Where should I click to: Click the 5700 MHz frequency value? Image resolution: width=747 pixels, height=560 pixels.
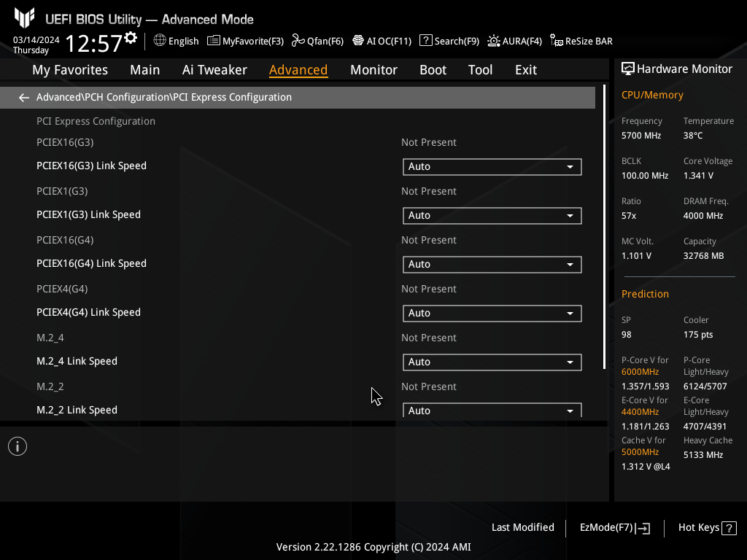click(x=641, y=136)
